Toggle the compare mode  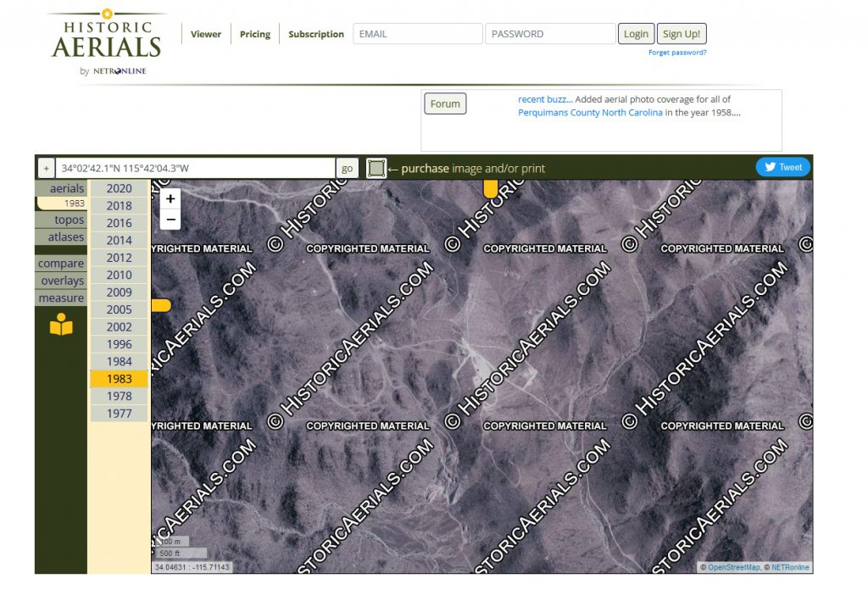[x=61, y=264]
